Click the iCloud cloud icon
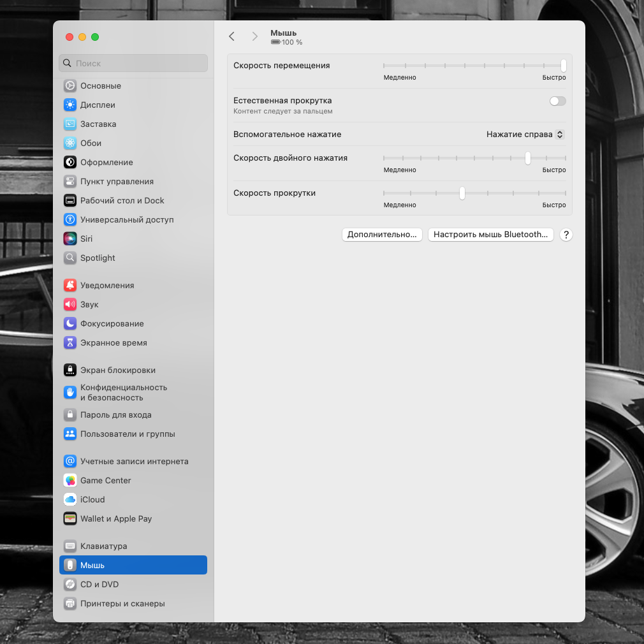The width and height of the screenshot is (644, 644). point(70,499)
